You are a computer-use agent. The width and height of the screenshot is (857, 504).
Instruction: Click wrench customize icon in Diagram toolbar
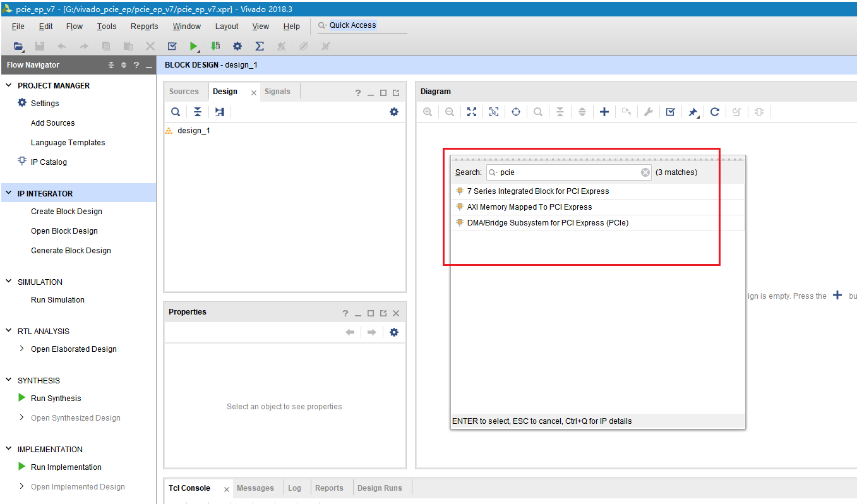(649, 112)
